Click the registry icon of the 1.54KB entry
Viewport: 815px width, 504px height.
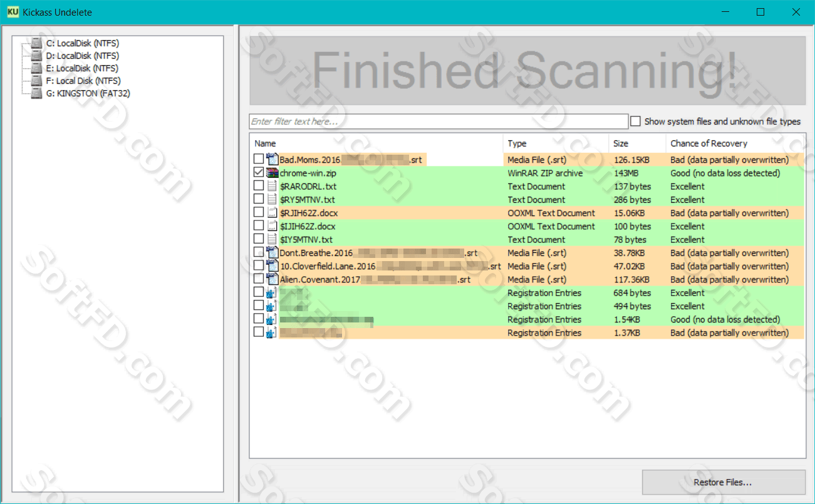point(272,319)
